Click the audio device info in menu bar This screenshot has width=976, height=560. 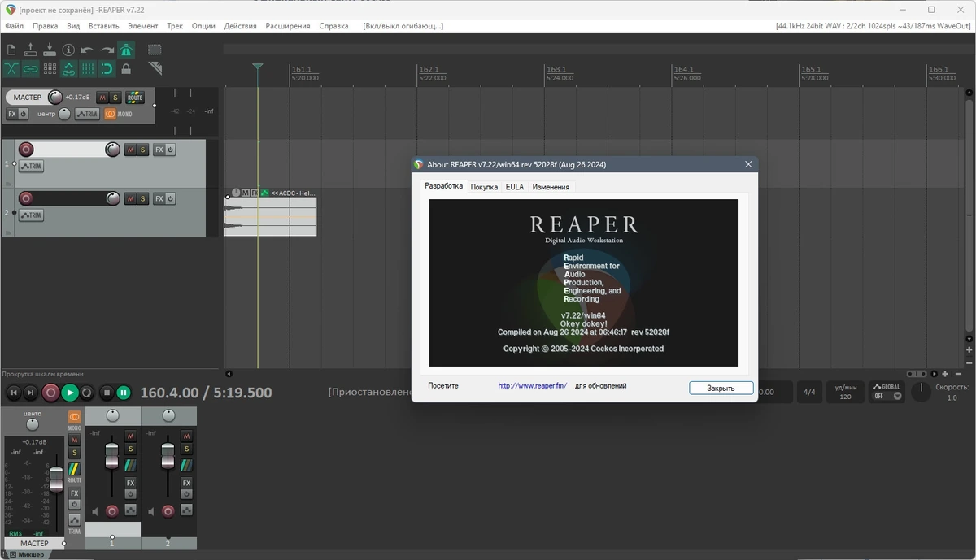pyautogui.click(x=874, y=26)
